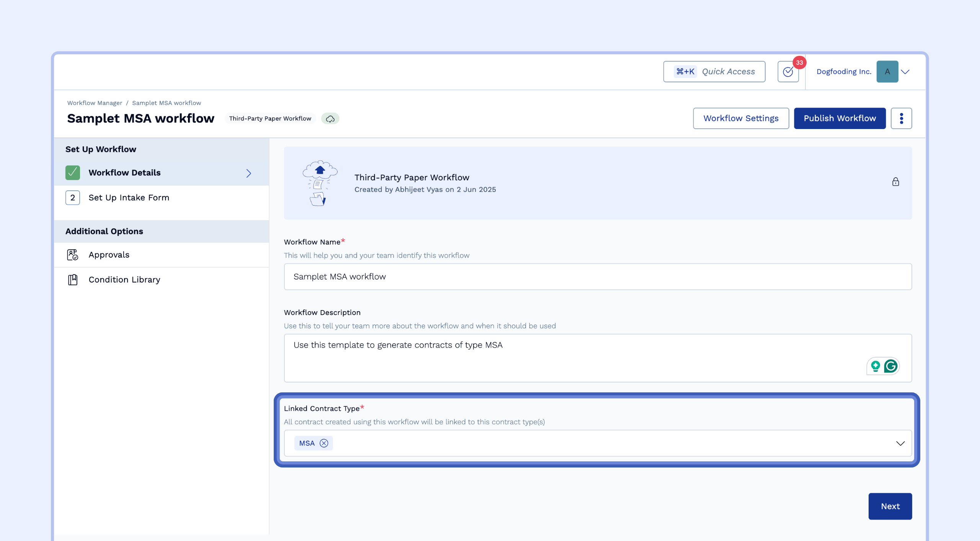Expand the Linked Contract Type dropdown
Image resolution: width=980 pixels, height=541 pixels.
(x=900, y=443)
